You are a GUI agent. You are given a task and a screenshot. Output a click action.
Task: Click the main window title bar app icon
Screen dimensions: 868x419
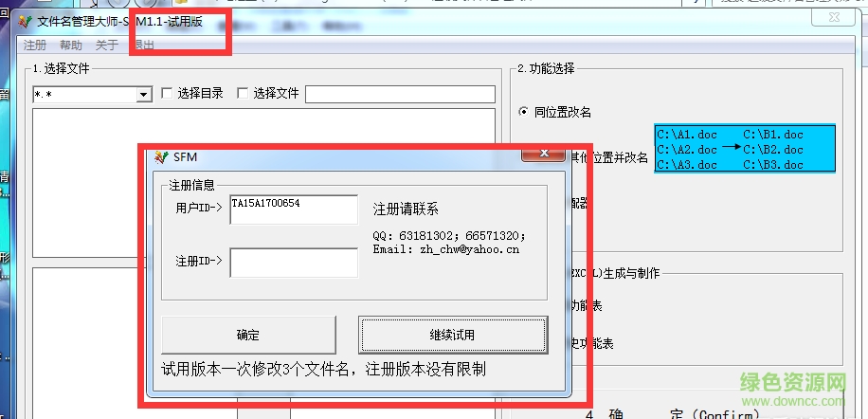click(x=26, y=22)
